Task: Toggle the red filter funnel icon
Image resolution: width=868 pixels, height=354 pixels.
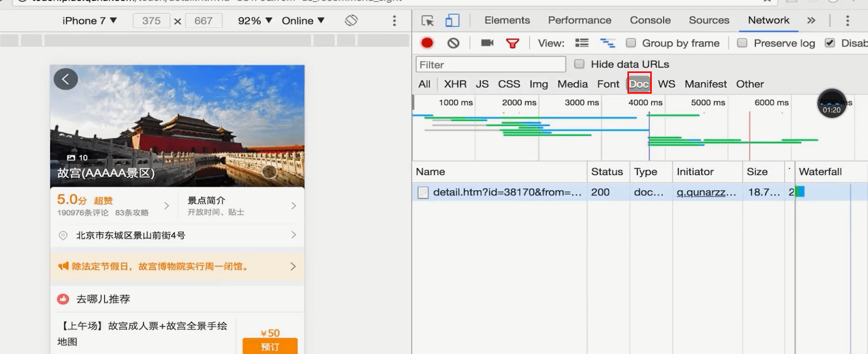Action: [512, 44]
